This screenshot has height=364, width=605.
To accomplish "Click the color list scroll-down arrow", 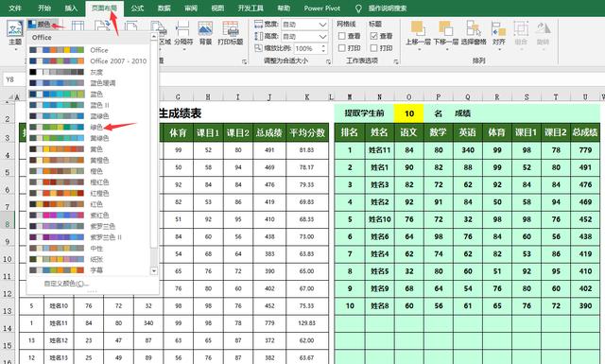I will click(154, 271).
